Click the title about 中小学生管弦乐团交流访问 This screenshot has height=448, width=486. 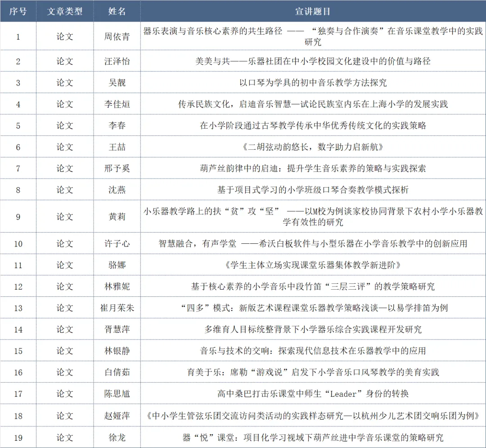coord(313,416)
